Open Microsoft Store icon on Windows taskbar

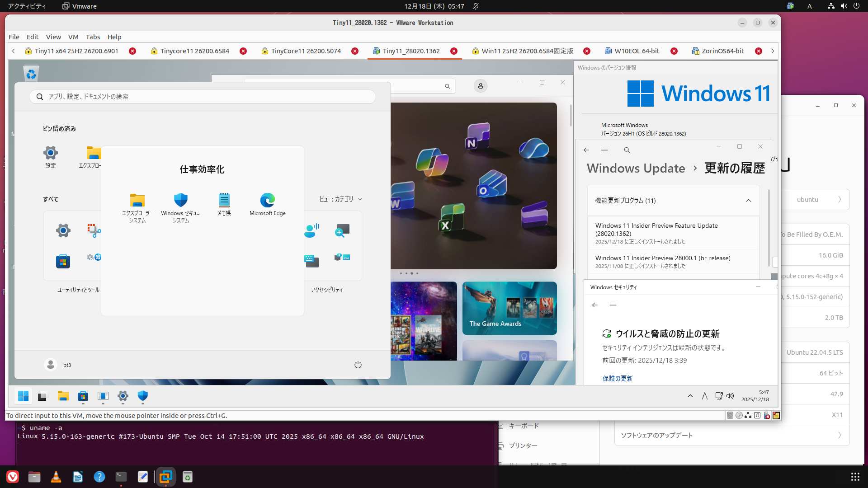pyautogui.click(x=83, y=396)
